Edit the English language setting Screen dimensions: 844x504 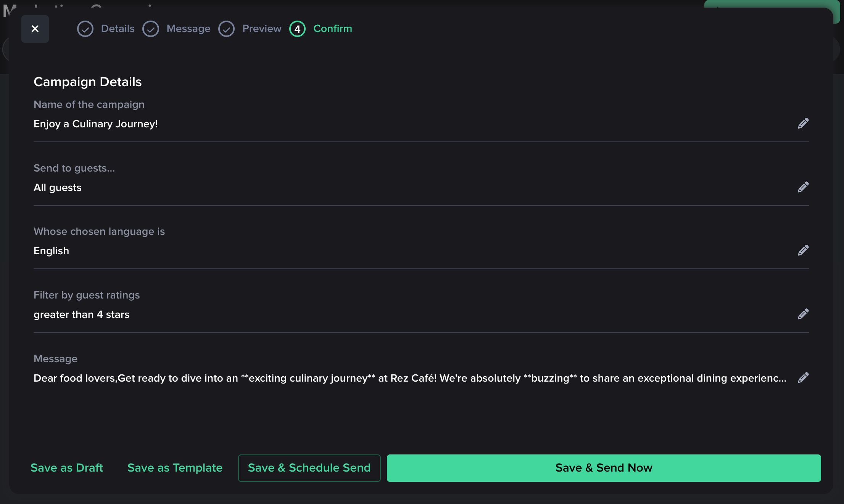[803, 250]
